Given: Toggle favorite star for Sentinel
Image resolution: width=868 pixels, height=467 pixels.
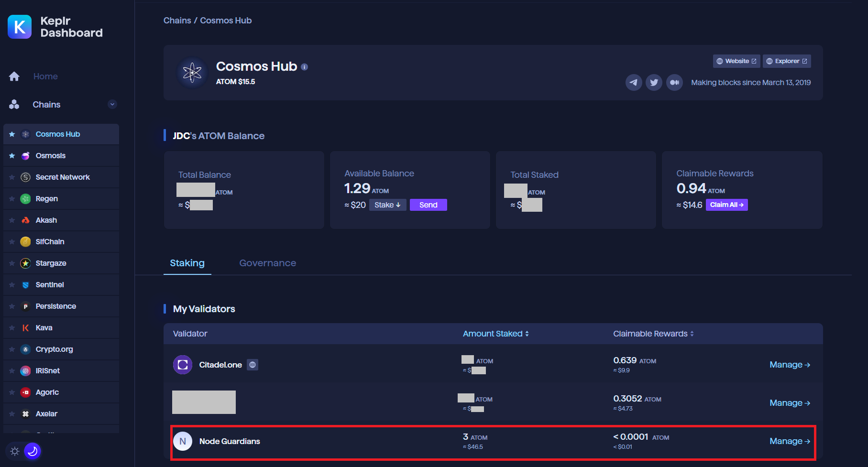Looking at the screenshot, I should coord(12,285).
